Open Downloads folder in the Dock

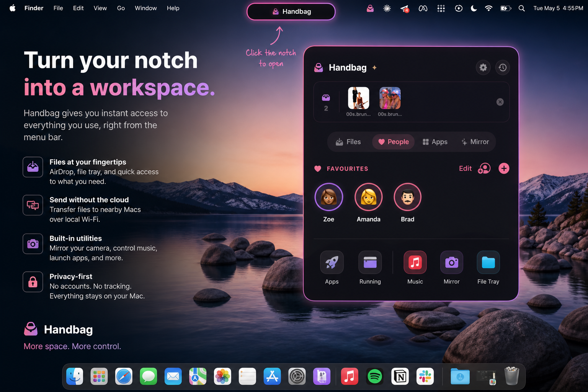(460, 377)
